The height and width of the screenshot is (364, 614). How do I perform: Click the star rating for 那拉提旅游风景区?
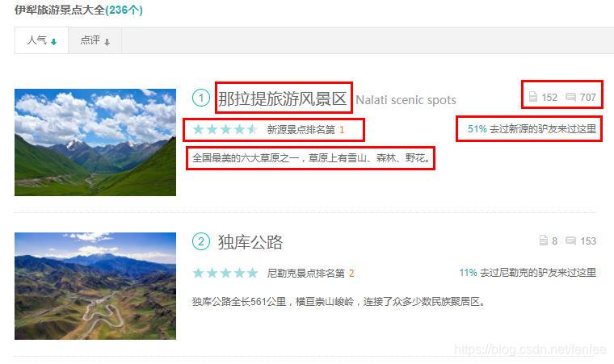pos(225,129)
